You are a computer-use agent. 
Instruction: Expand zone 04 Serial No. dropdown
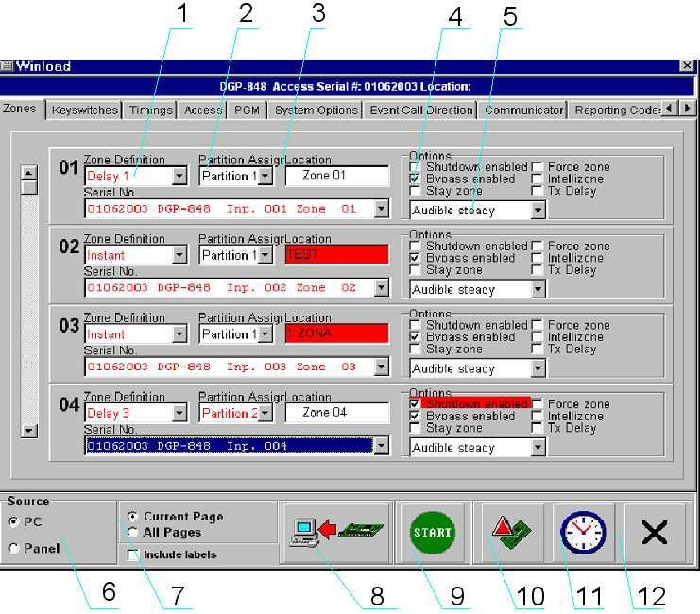coord(381,446)
